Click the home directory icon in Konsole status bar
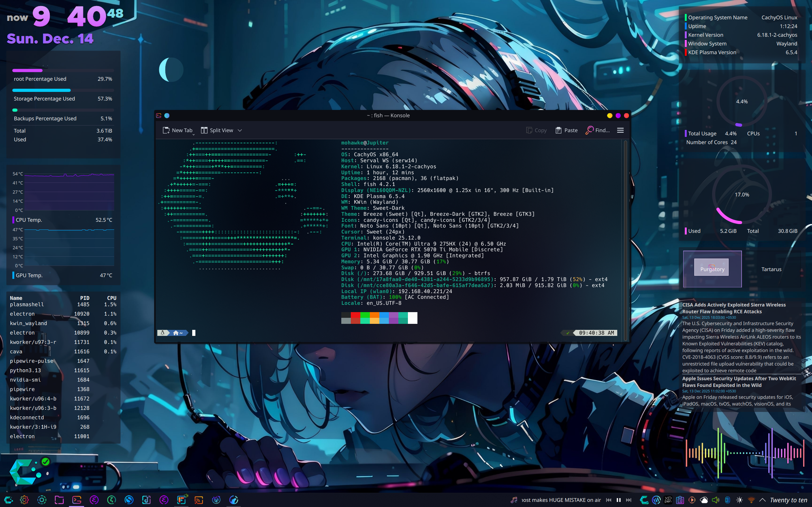 click(x=176, y=333)
